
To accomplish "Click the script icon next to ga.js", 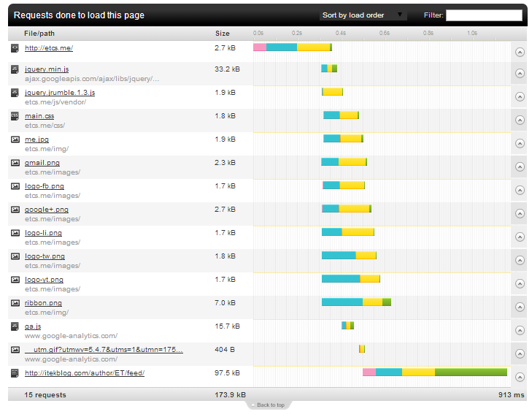I will tap(15, 326).
